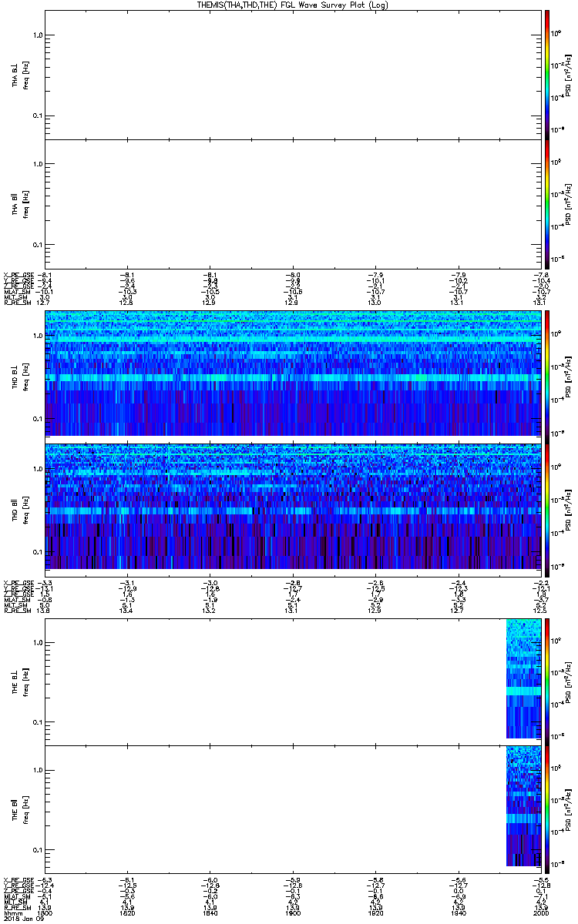Click the THA B⊥ PSD color bar
This screenshot has height=924, width=578.
coord(546,75)
